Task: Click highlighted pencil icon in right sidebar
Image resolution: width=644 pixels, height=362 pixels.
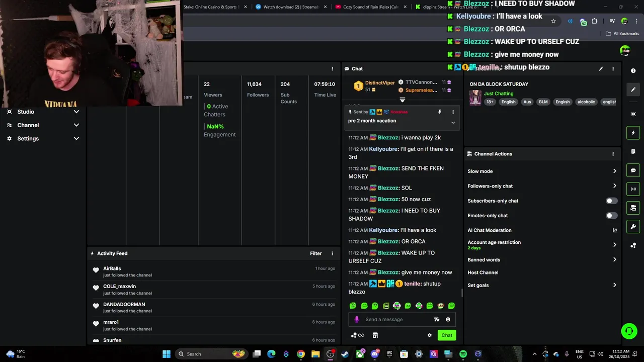Action: coord(633,89)
